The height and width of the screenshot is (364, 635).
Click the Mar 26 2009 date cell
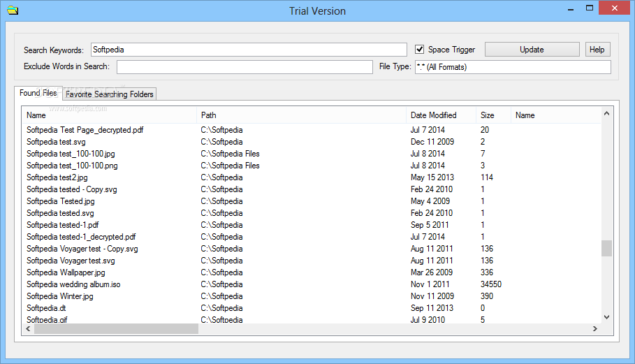coord(432,272)
